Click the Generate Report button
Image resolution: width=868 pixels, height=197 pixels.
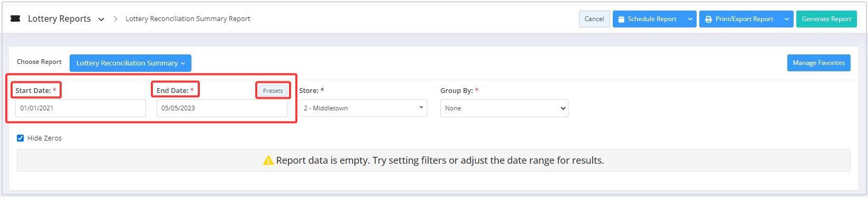coord(826,19)
